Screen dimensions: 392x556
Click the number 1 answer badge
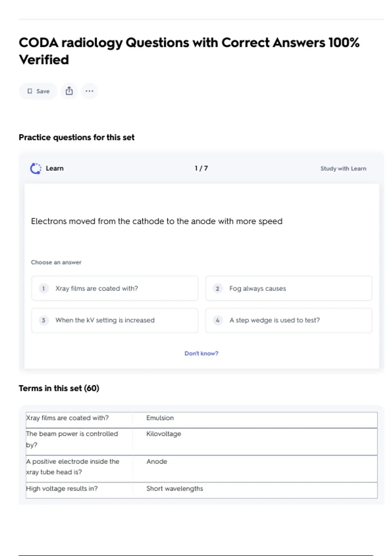pyautogui.click(x=43, y=288)
